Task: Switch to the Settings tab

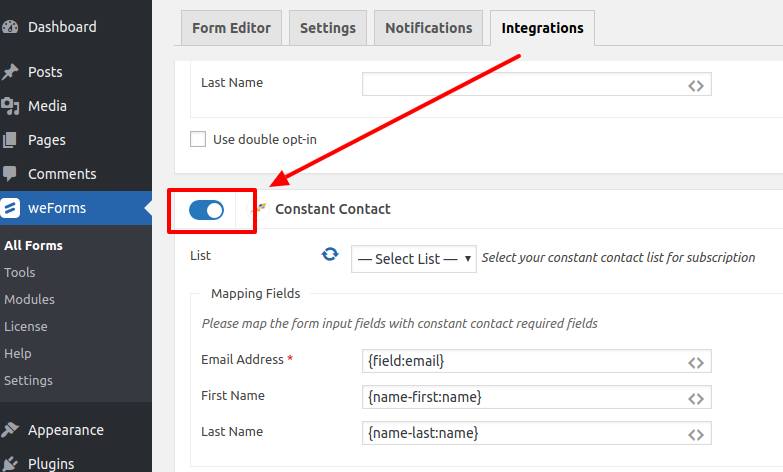Action: pos(328,28)
